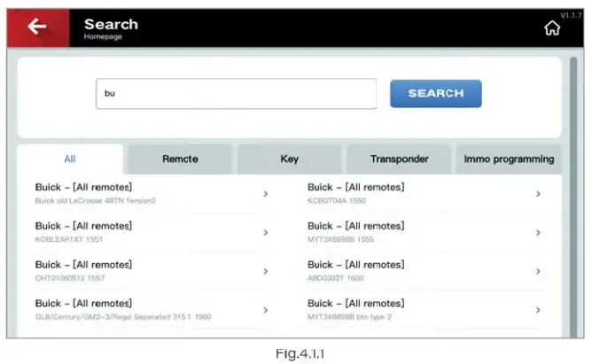The image size is (592, 364).
Task: Open Buick remote 'OHT01060512 1557'
Action: 152,271
